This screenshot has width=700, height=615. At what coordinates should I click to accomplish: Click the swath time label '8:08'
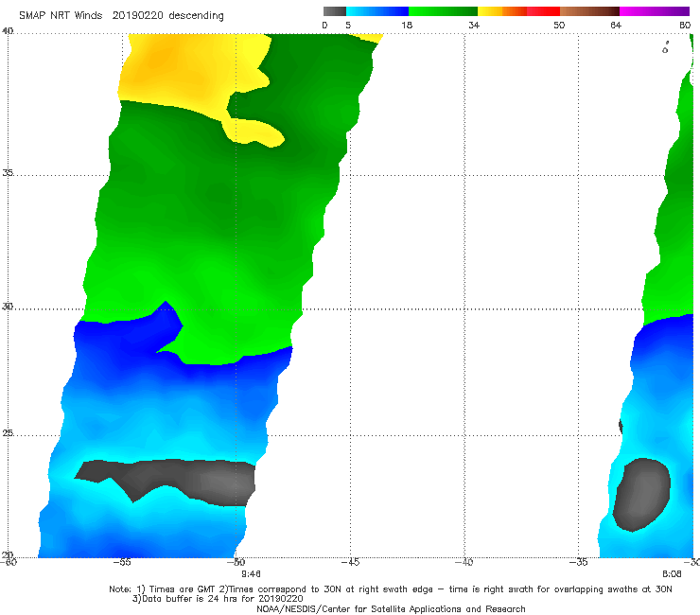[x=672, y=574]
